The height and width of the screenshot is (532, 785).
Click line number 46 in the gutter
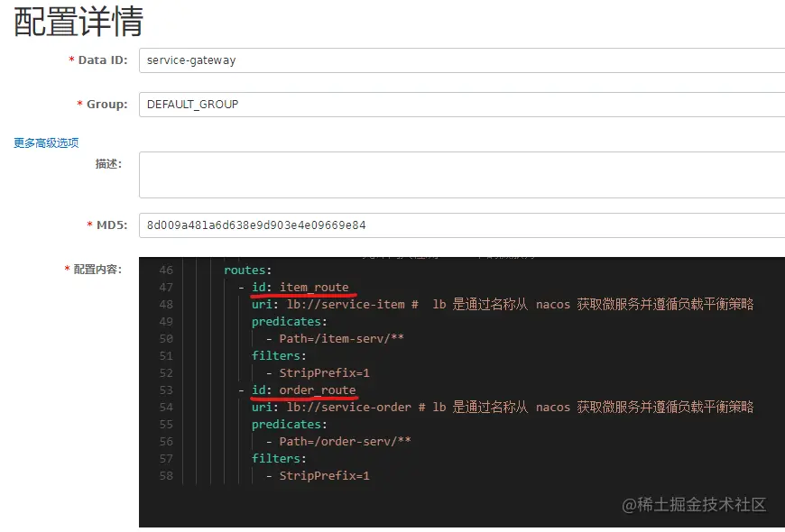[166, 271]
